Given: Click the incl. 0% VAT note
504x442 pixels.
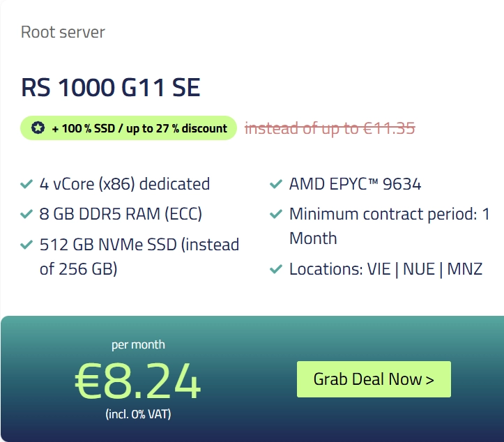Looking at the screenshot, I should click(x=138, y=414).
